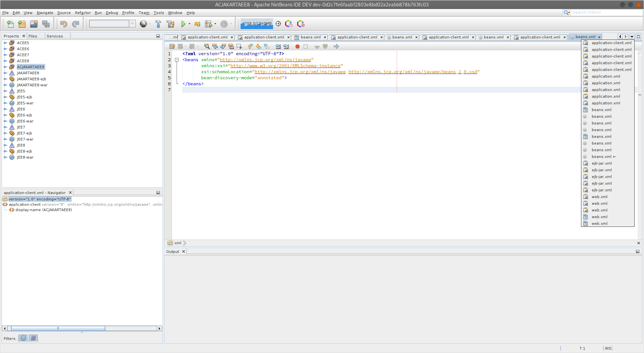The image size is (644, 353).
Task: Toggle Highlight Search in editor toolbar
Action: point(231,47)
